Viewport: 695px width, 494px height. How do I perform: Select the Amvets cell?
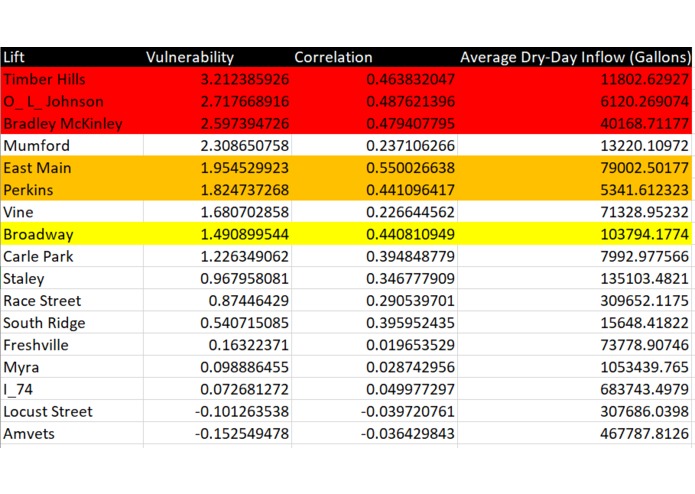click(72, 433)
